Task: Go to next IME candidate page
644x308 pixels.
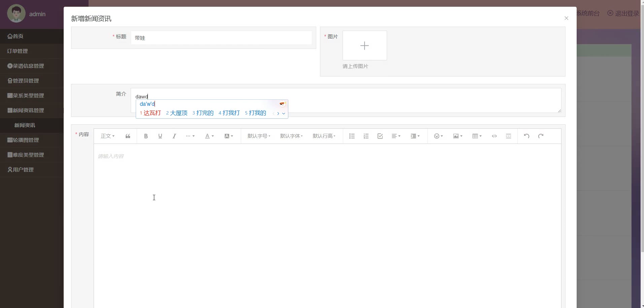Action: tap(278, 113)
